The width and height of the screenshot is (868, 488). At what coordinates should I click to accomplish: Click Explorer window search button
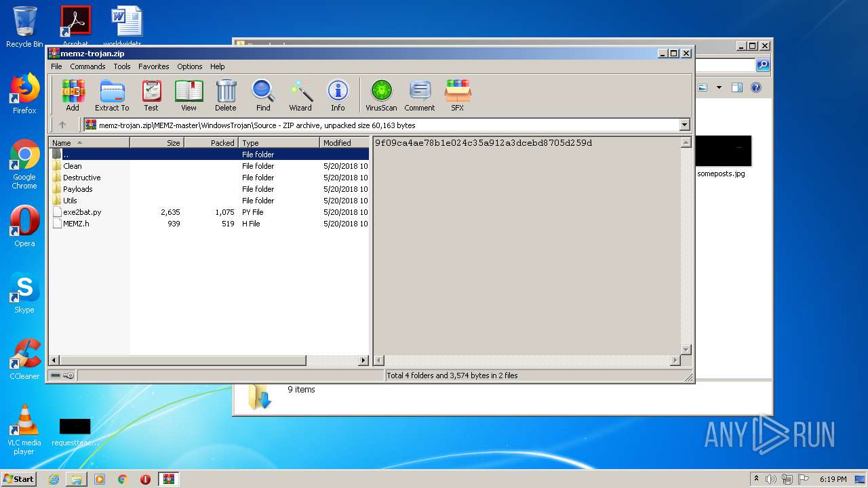pyautogui.click(x=763, y=65)
